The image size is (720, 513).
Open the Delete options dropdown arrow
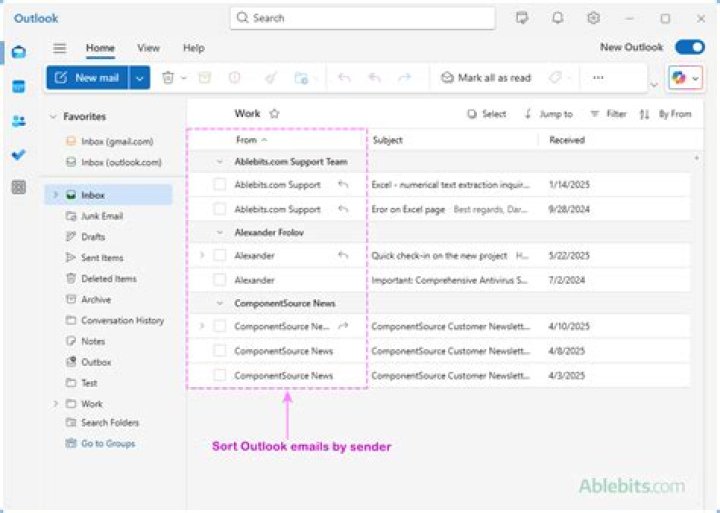[x=184, y=78]
